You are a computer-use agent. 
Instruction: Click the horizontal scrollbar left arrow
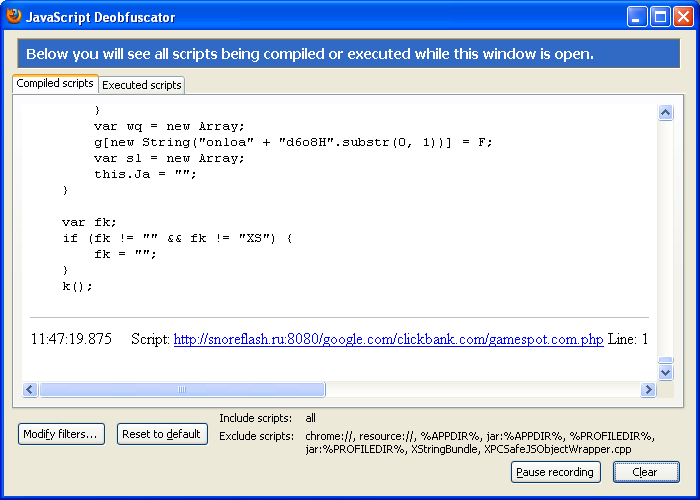pyautogui.click(x=30, y=389)
